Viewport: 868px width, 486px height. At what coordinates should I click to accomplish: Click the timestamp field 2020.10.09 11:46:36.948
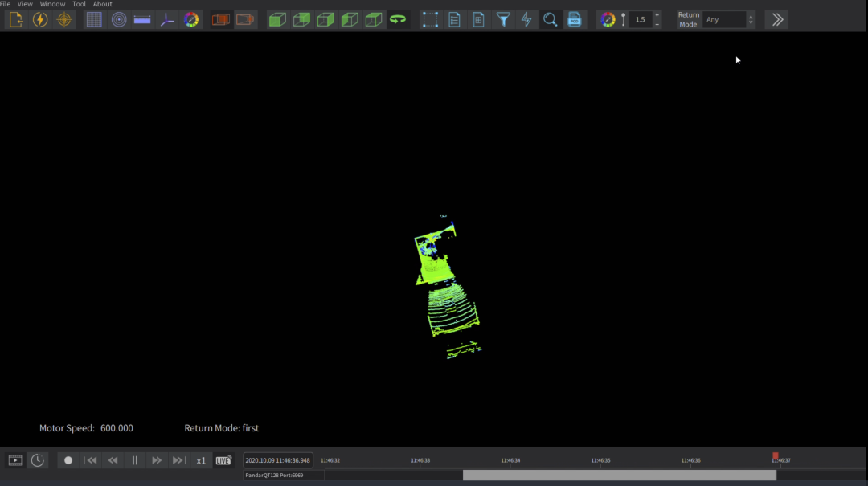[x=278, y=460]
